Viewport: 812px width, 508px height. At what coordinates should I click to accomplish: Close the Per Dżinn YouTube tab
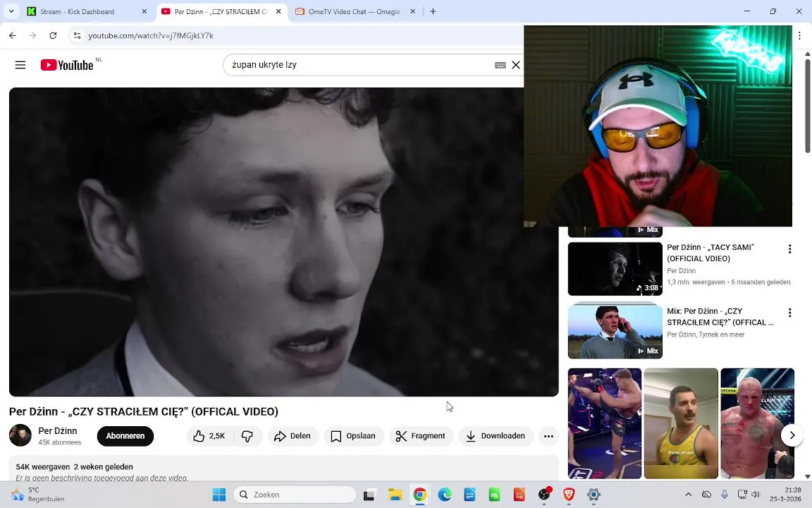(x=278, y=11)
